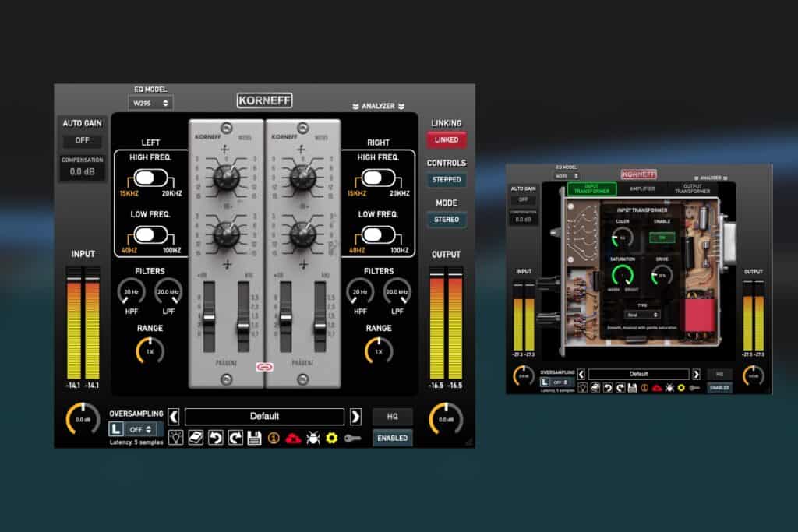The image size is (798, 532).
Task: Click the redo arrow in main window toolbar
Action: 235,438
